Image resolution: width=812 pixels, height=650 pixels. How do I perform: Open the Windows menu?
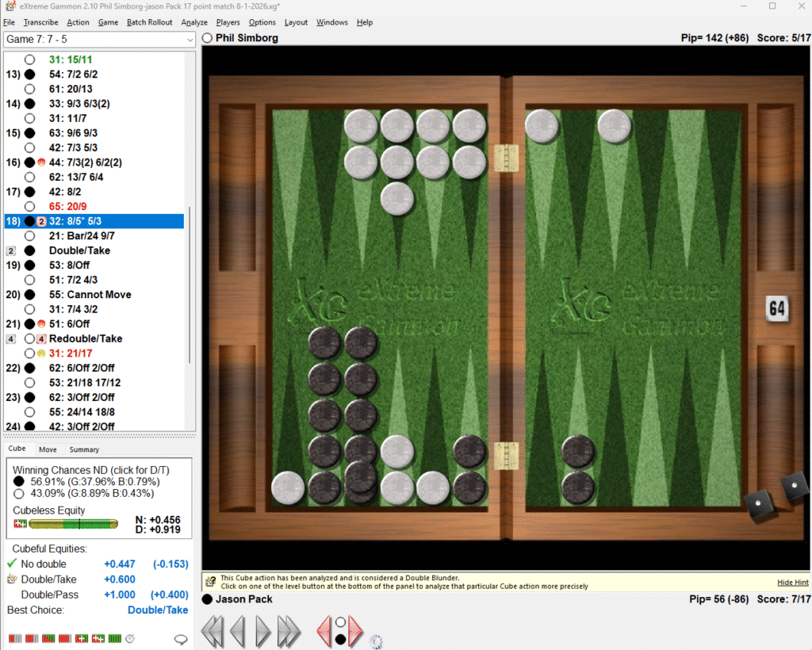332,22
